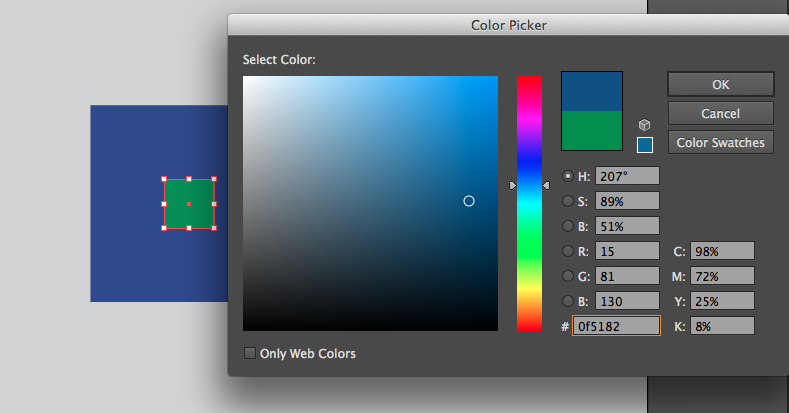
Task: Click the Cyan (C) field showing 98%
Action: tap(720, 251)
